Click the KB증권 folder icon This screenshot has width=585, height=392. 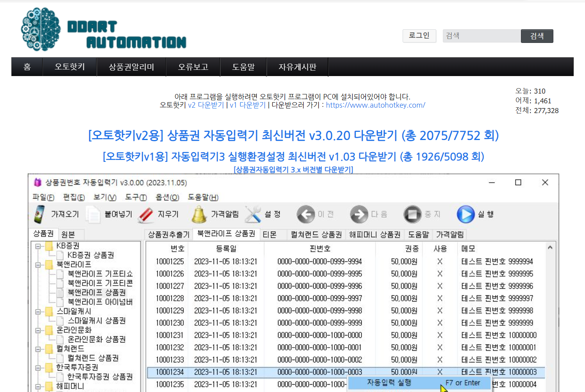(x=49, y=246)
